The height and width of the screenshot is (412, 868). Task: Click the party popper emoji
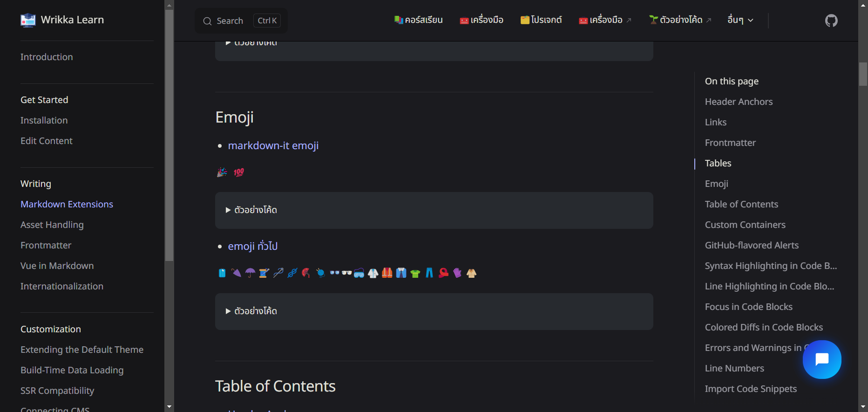click(x=222, y=172)
